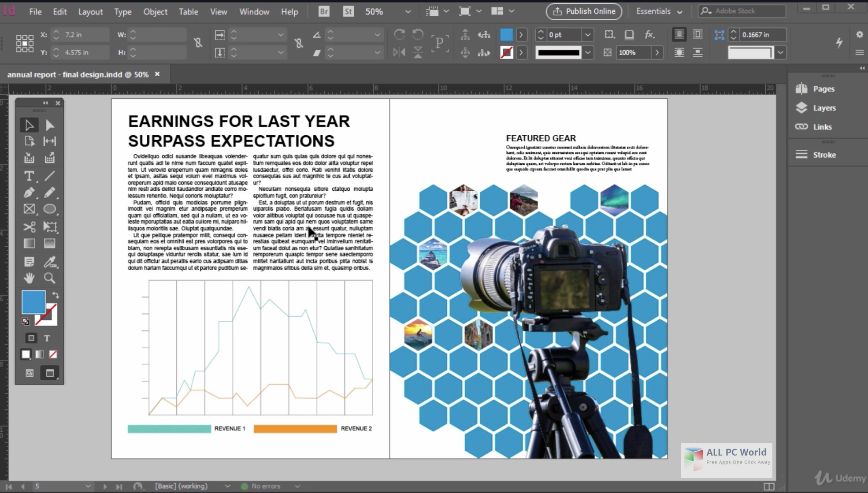Viewport: 868px width, 493px height.
Task: Open the Pages panel
Action: (x=824, y=88)
